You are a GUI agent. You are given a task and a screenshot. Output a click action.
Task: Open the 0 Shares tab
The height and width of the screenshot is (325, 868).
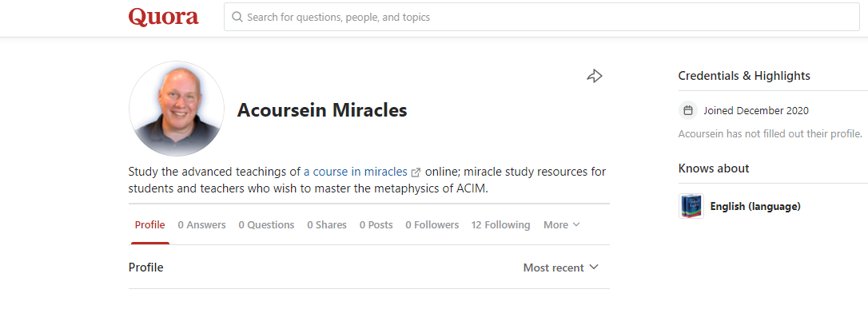pos(327,225)
